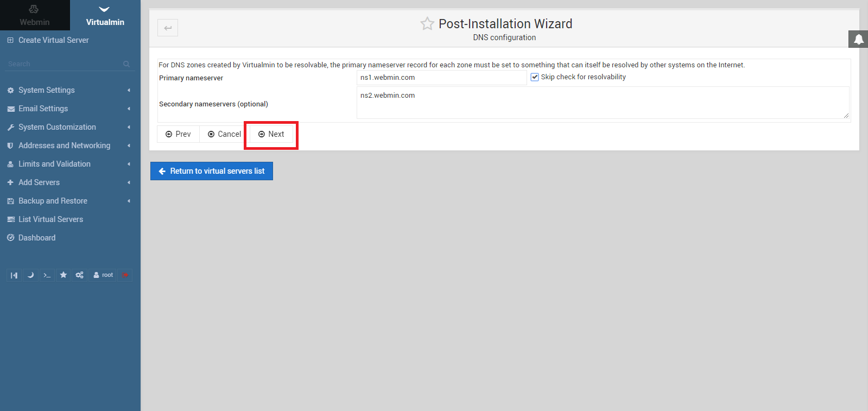The width and height of the screenshot is (868, 411).
Task: Collapse the sidebar with the pin icon
Action: click(14, 275)
